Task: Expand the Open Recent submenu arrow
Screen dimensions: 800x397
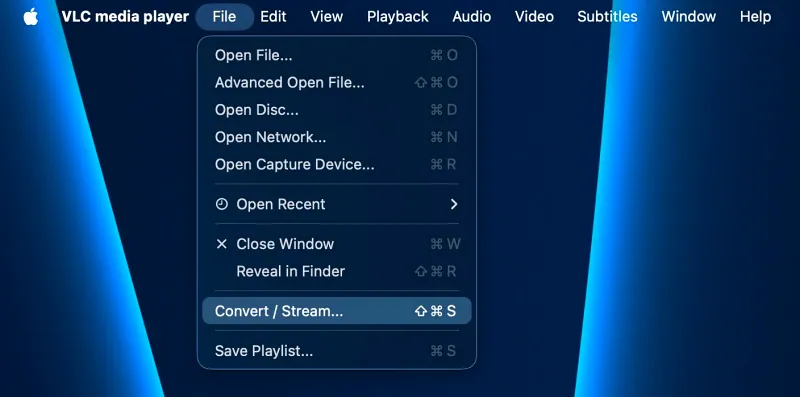Action: [x=454, y=204]
